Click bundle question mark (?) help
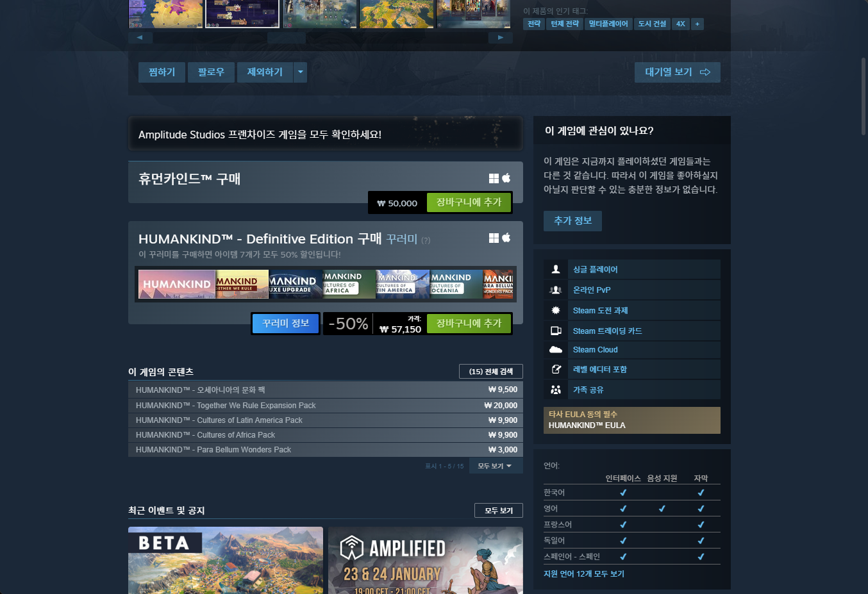Viewport: 868px width, 594px height. click(426, 240)
